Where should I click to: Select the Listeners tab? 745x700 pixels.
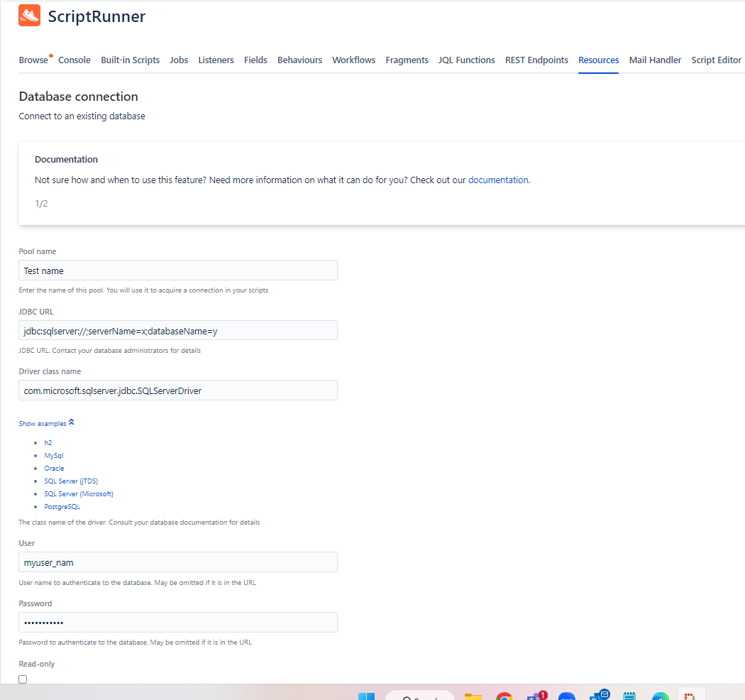216,60
